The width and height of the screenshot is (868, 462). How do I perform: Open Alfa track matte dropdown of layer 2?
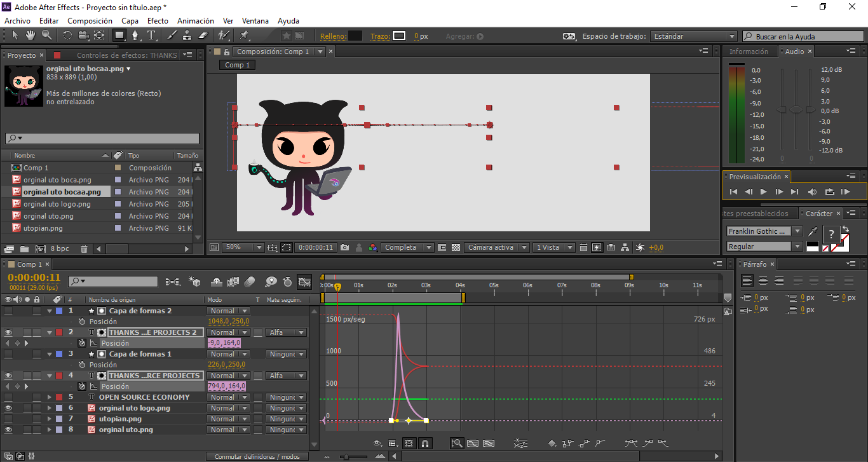click(x=286, y=332)
